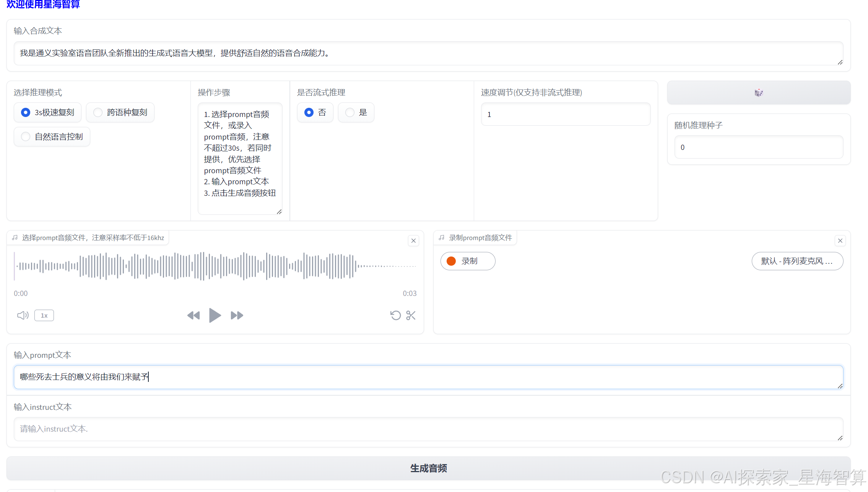Select the 3s极速复刻 mode
Viewport: 868px width, 492px height.
26,112
